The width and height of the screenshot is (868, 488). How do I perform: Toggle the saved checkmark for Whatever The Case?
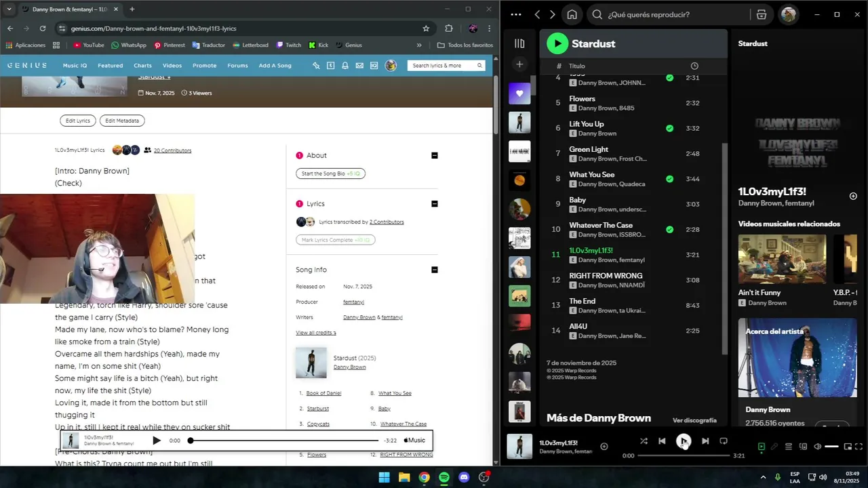(670, 229)
